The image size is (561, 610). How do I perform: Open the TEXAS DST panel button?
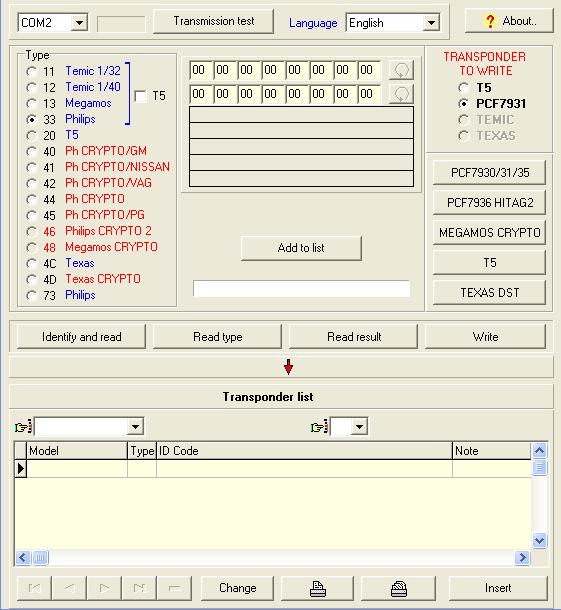click(x=489, y=293)
